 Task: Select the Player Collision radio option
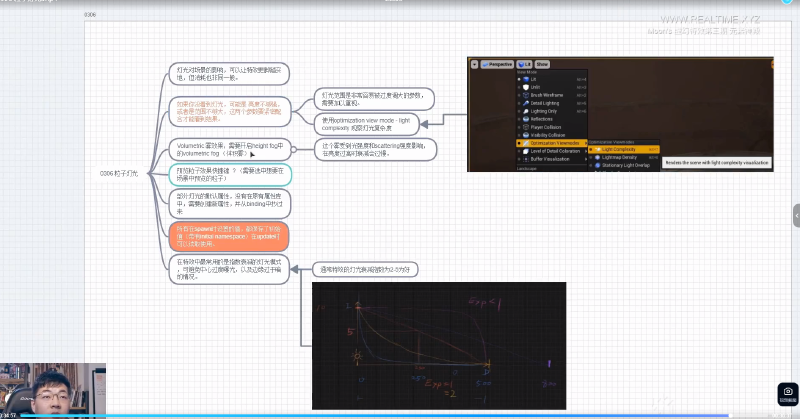point(519,127)
